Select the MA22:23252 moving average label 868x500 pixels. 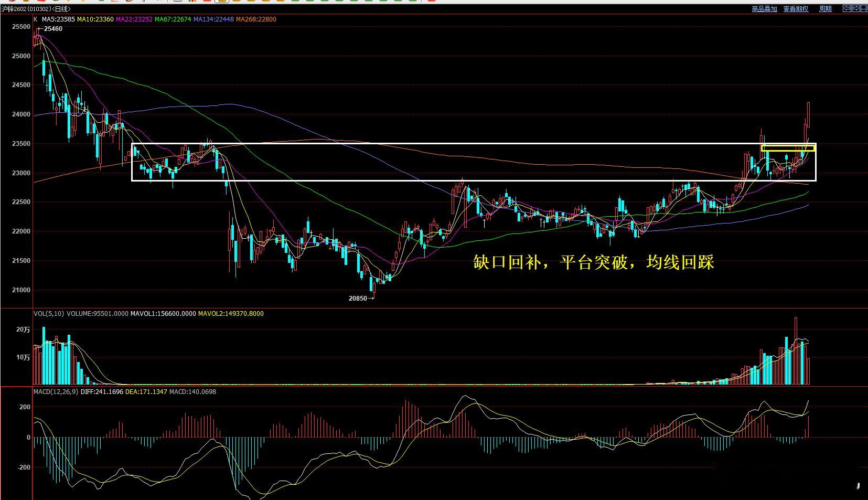(x=134, y=19)
